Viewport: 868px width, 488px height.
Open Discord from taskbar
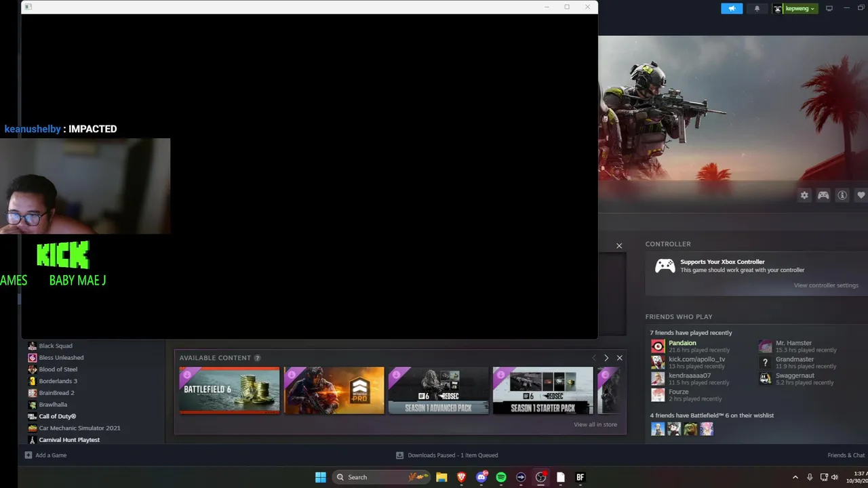click(481, 477)
